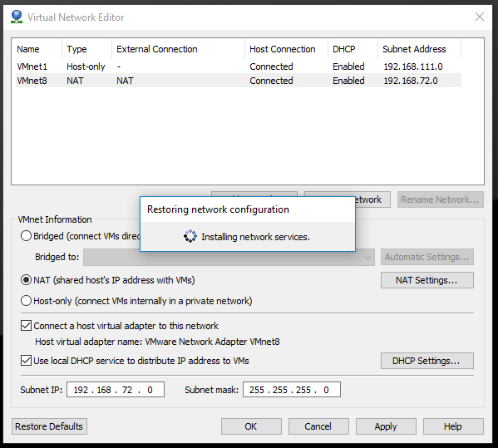Screen dimensions: 498x448
Task: Click the Restore Defaults button
Action: click(x=49, y=426)
